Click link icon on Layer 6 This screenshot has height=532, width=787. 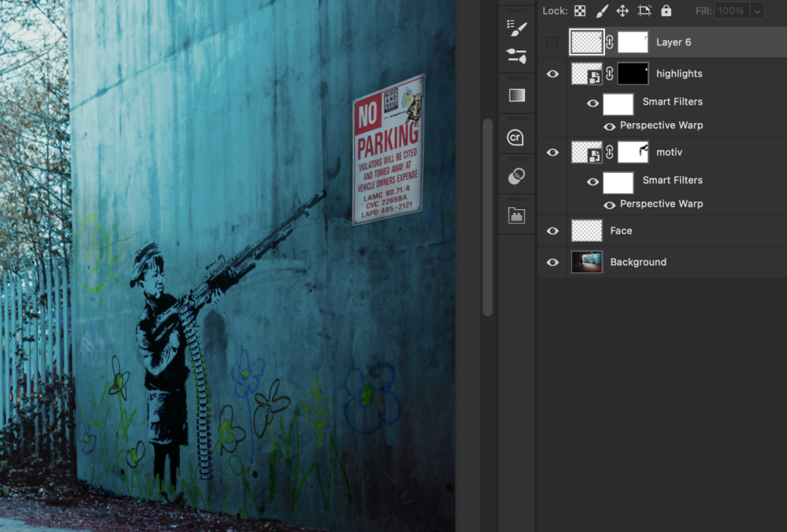pos(609,42)
